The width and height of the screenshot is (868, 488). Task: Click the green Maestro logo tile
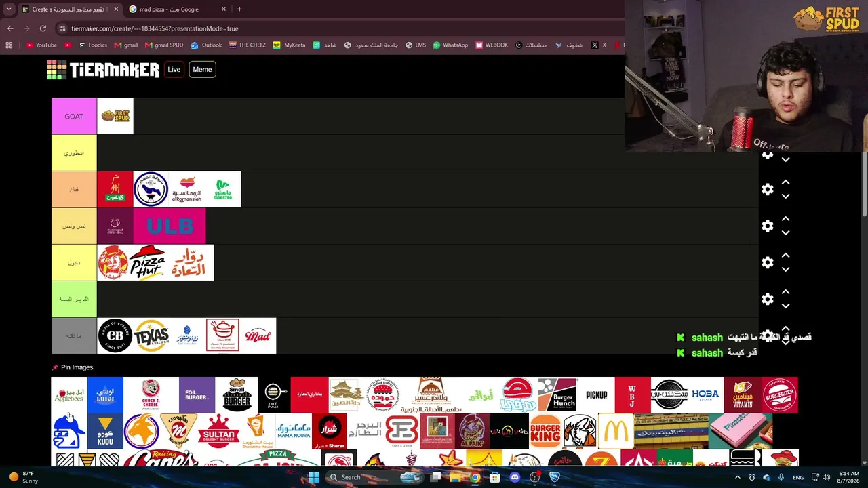pyautogui.click(x=223, y=189)
